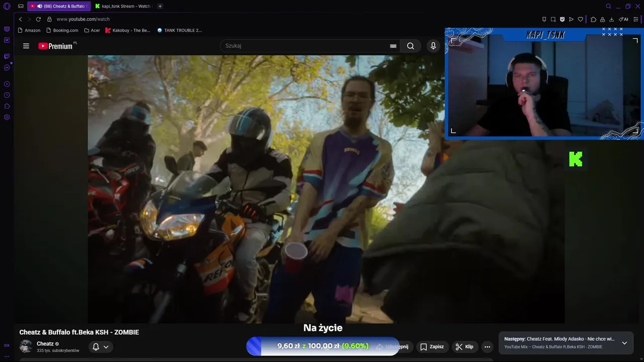The image size is (644, 362).
Task: Open the Amazon bookmark
Action: pyautogui.click(x=29, y=30)
